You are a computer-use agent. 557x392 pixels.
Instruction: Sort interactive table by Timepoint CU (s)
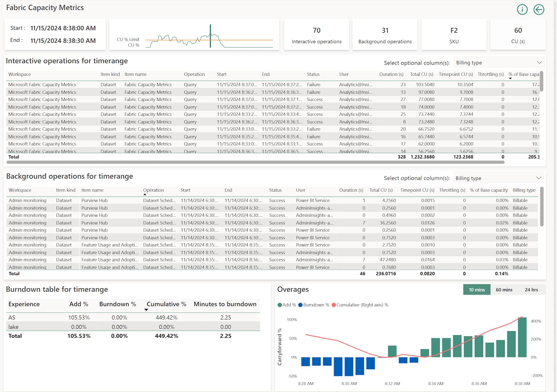[456, 74]
